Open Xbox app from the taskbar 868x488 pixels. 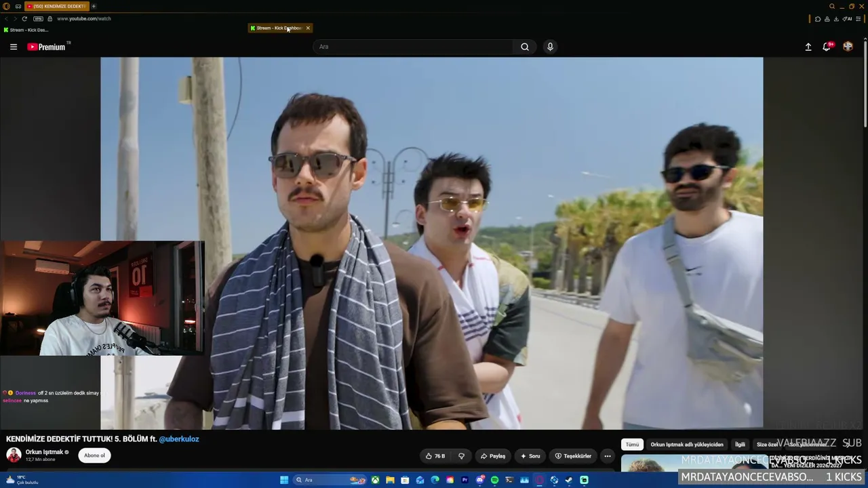point(375,480)
